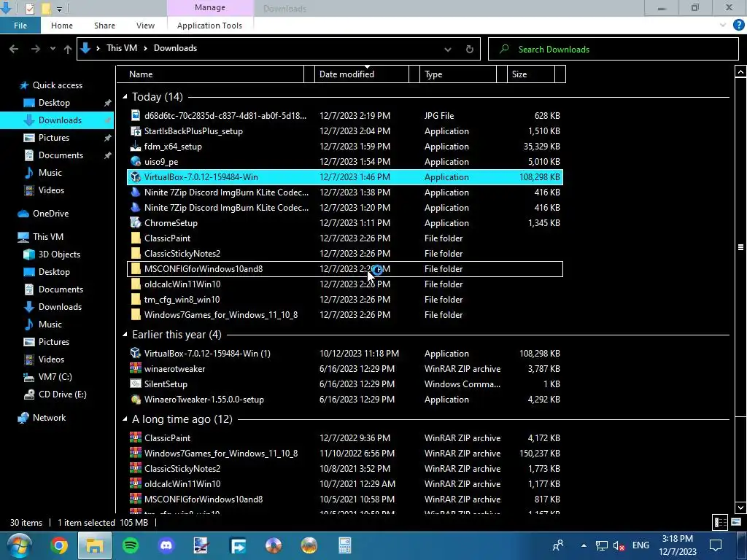Viewport: 747px width, 560px height.
Task: Click the Search Downloads field
Action: coord(614,49)
